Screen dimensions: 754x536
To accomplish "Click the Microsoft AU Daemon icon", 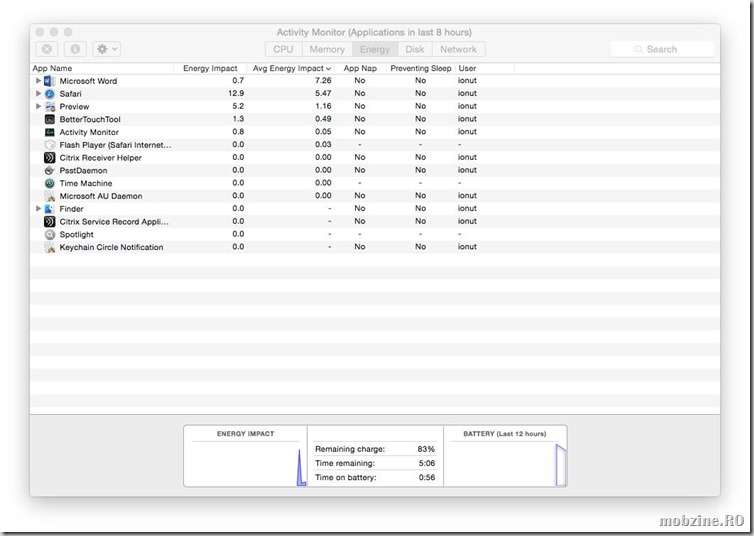I will point(50,196).
